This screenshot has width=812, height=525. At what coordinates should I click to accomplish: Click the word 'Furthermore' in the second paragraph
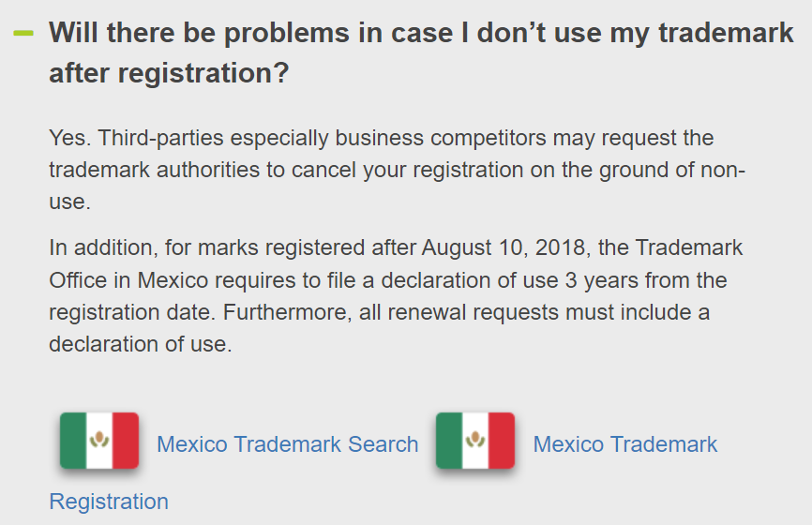[x=287, y=312]
